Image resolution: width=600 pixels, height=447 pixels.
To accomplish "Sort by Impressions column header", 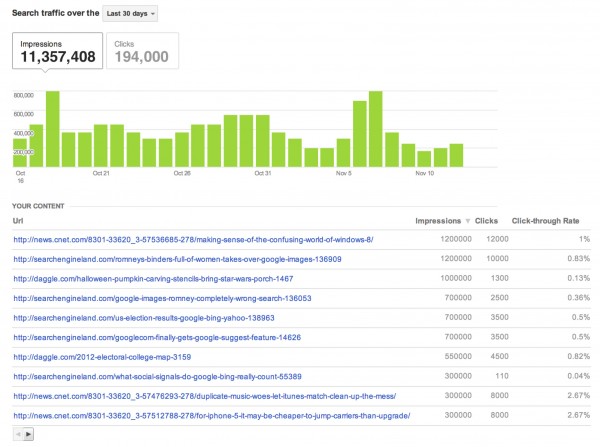I will click(x=438, y=221).
